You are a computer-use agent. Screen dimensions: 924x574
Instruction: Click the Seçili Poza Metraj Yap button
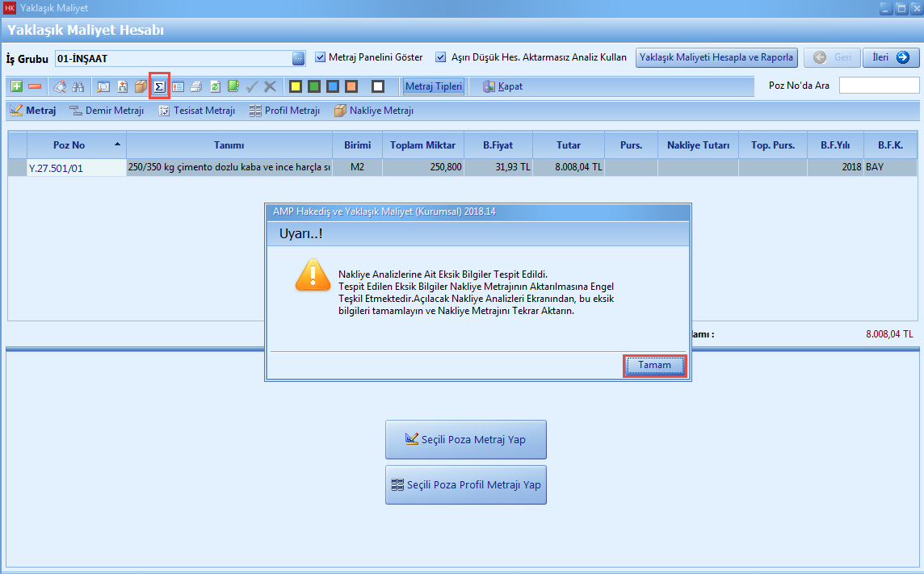click(466, 440)
